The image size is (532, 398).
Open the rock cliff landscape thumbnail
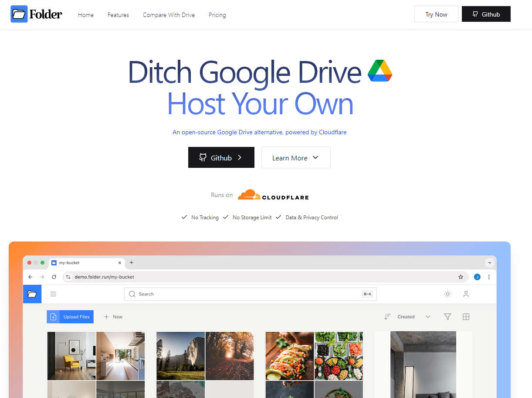(x=180, y=356)
